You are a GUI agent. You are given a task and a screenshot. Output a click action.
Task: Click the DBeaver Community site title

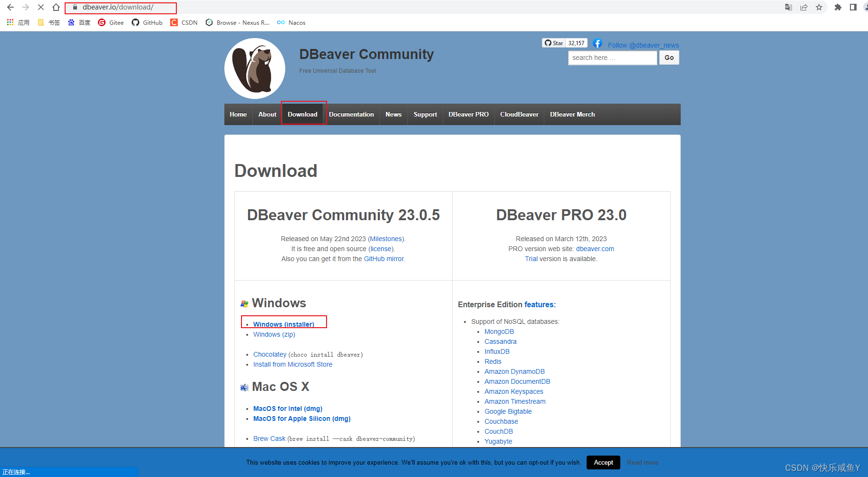pos(366,54)
